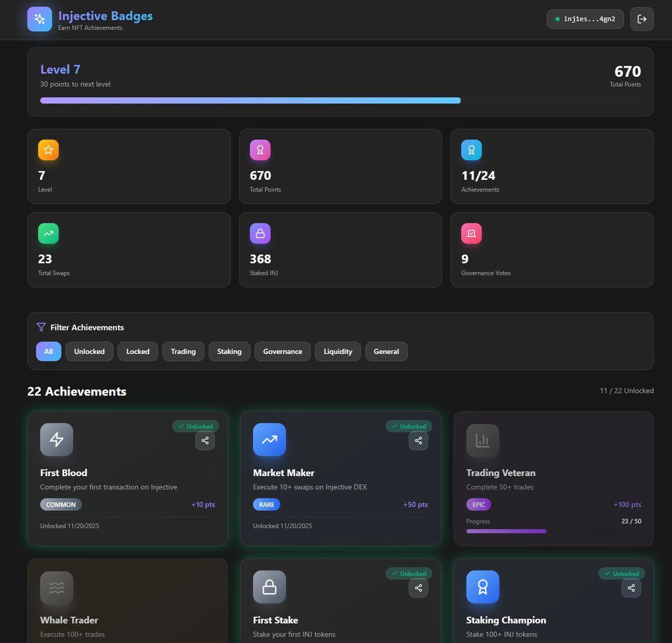Click the '23 / 50' progress count
The image size is (672, 643).
(631, 521)
